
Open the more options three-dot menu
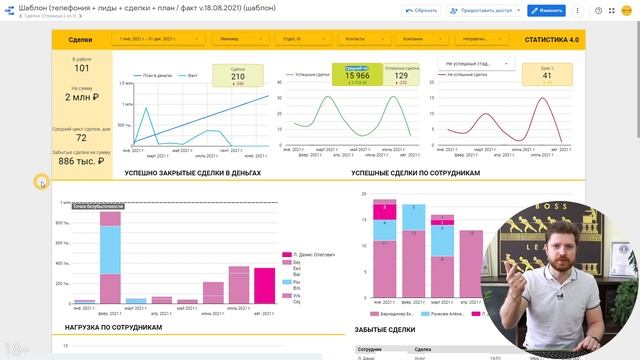click(x=577, y=11)
